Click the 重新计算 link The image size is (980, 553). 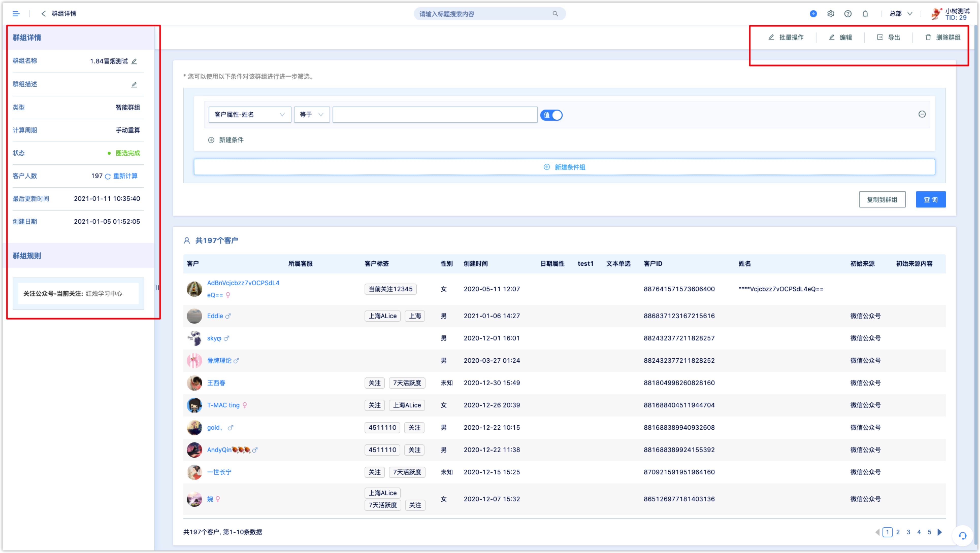(125, 176)
